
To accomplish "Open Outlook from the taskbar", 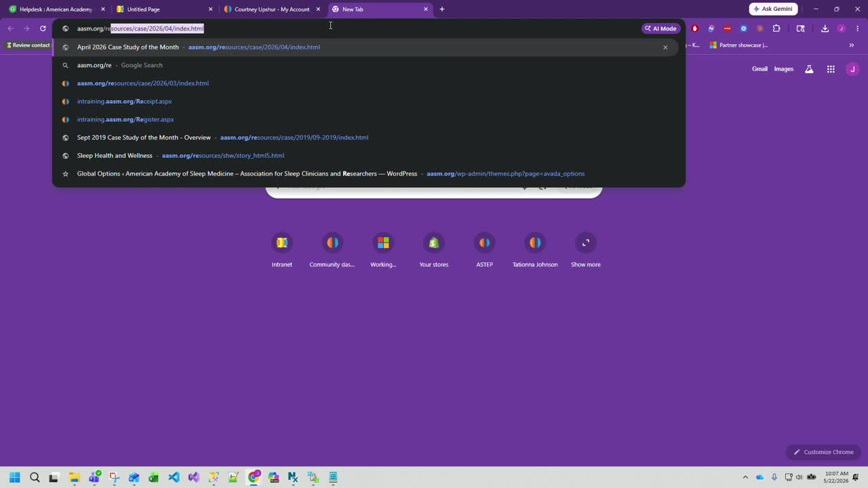I will point(134,477).
